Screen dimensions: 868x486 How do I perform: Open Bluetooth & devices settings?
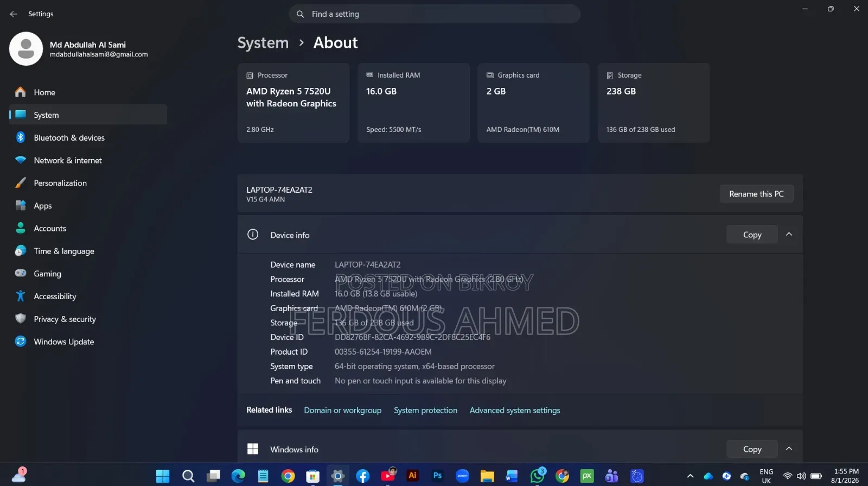[x=88, y=138]
